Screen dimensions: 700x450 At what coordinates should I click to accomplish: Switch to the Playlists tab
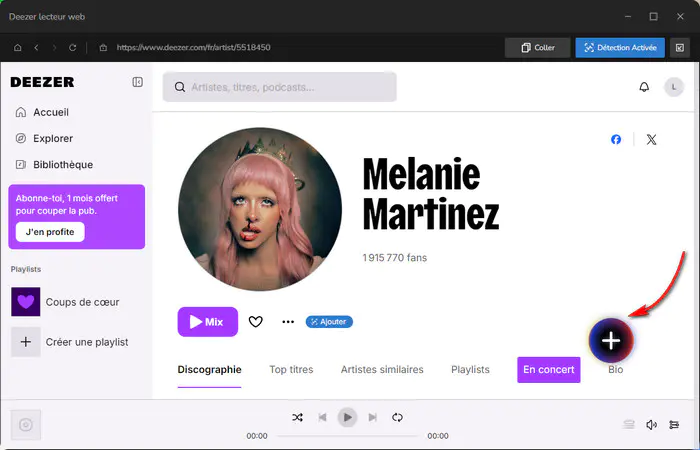pyautogui.click(x=470, y=370)
